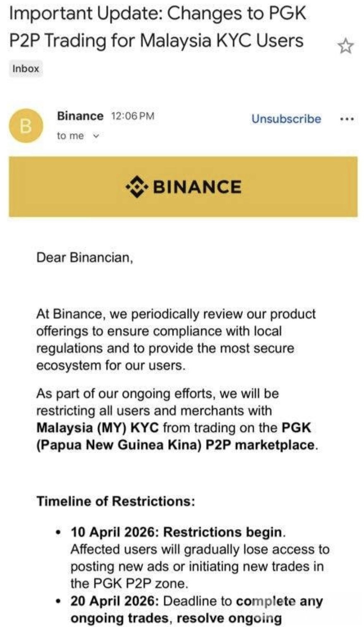Screen dimensions: 364x627
Task: Click the "20 April 2026" deadline date
Action: [116, 601]
